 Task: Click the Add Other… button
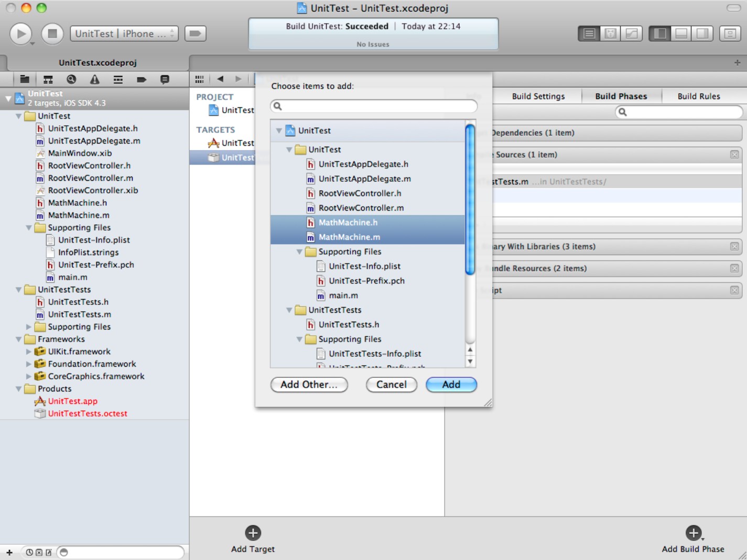(309, 385)
